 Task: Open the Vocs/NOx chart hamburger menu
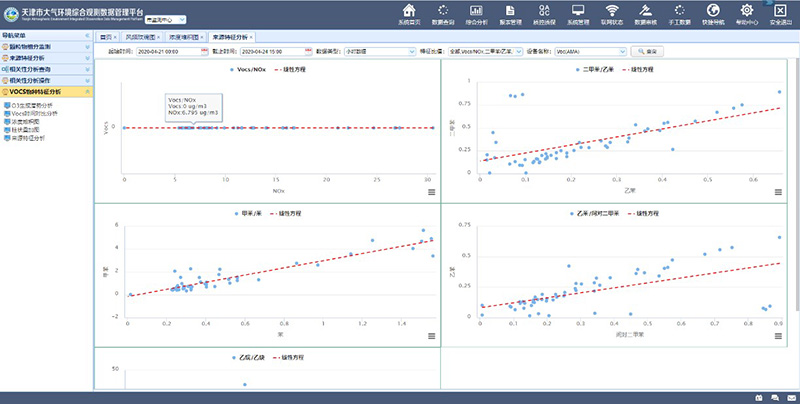point(430,191)
